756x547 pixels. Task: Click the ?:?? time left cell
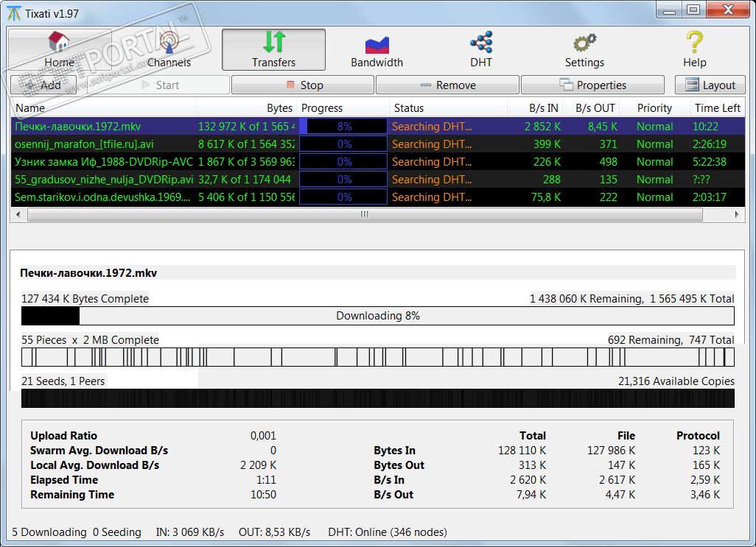point(701,180)
